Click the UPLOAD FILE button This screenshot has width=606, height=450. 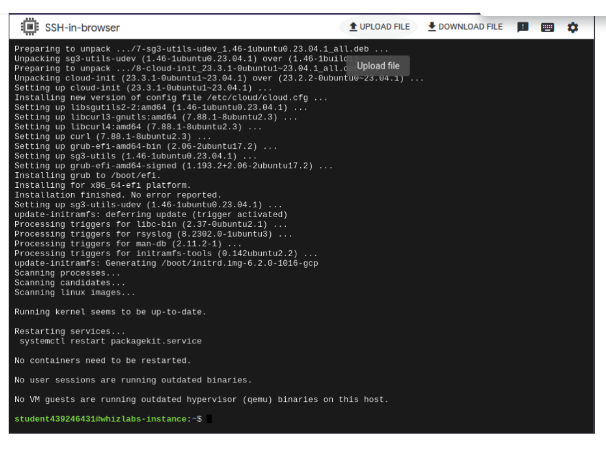click(379, 27)
